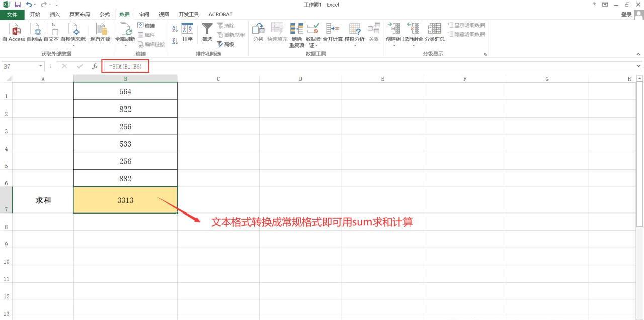Click the Redo arrow

(43, 5)
